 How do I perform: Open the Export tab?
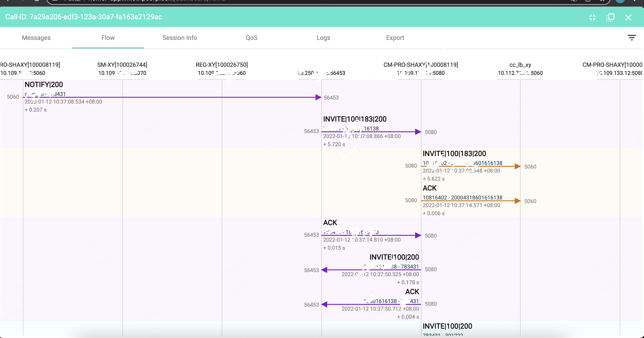pyautogui.click(x=395, y=38)
